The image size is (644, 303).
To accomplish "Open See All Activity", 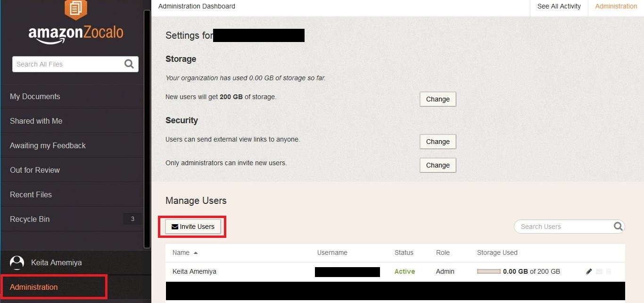I will [x=559, y=7].
